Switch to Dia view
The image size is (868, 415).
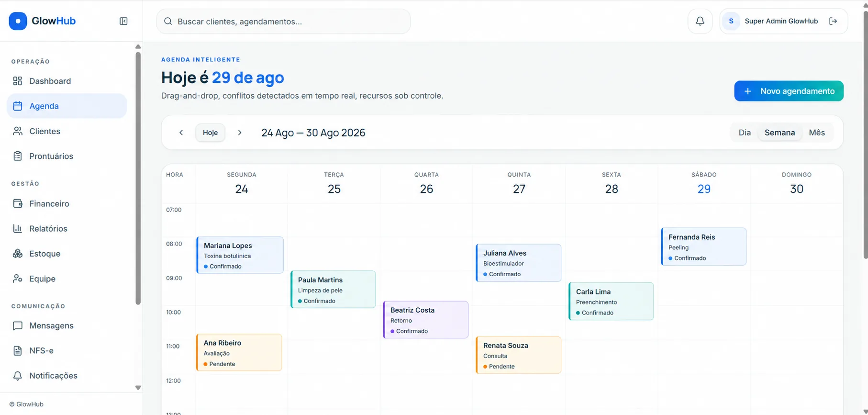click(745, 133)
